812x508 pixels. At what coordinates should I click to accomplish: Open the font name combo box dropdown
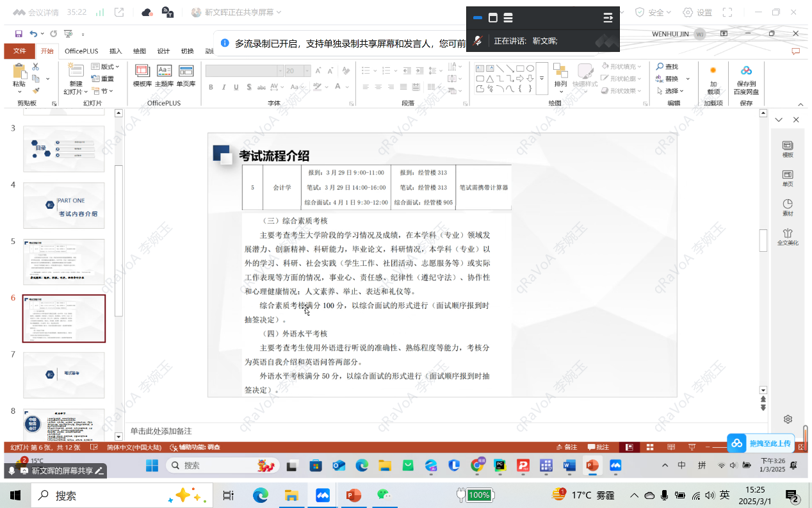[280, 71]
